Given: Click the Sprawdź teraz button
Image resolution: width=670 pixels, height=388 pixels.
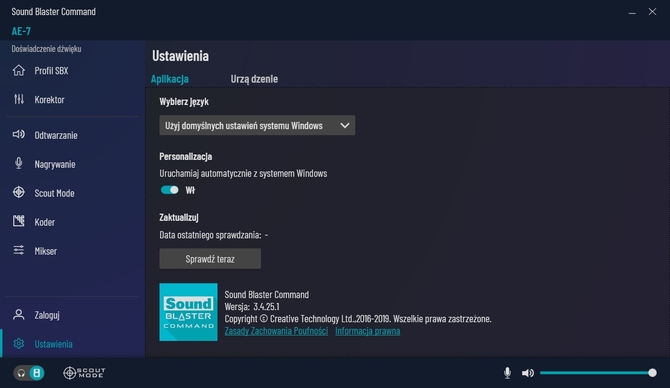Looking at the screenshot, I should click(210, 259).
